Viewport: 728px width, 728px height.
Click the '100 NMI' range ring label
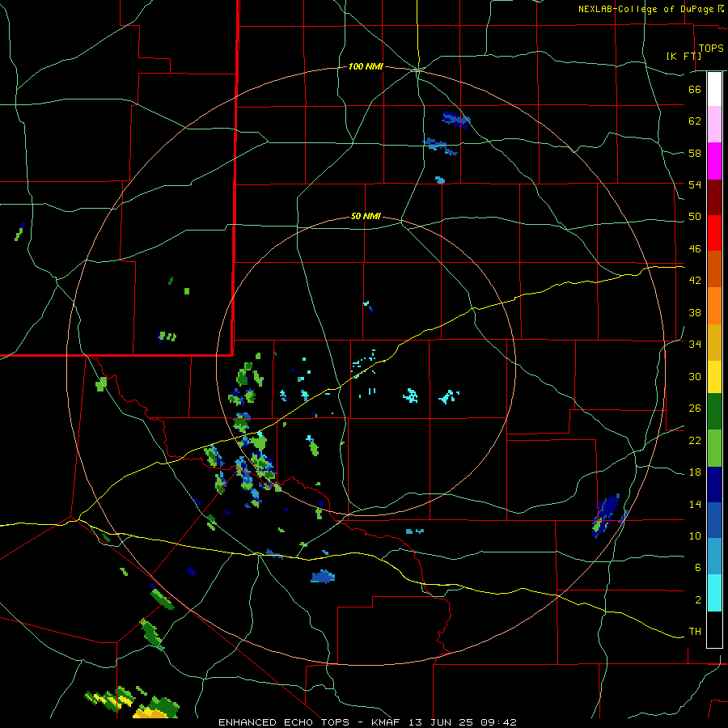click(x=366, y=67)
